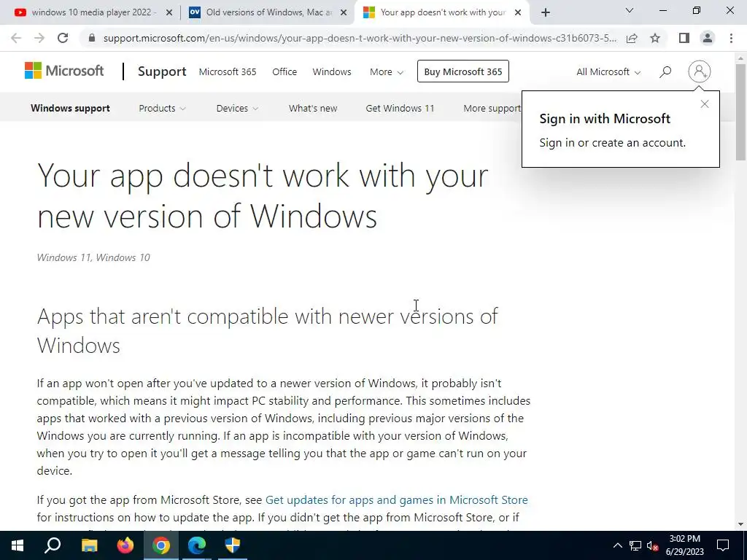The height and width of the screenshot is (560, 747).
Task: Close the Sign in with Microsoft popup
Action: pos(705,104)
